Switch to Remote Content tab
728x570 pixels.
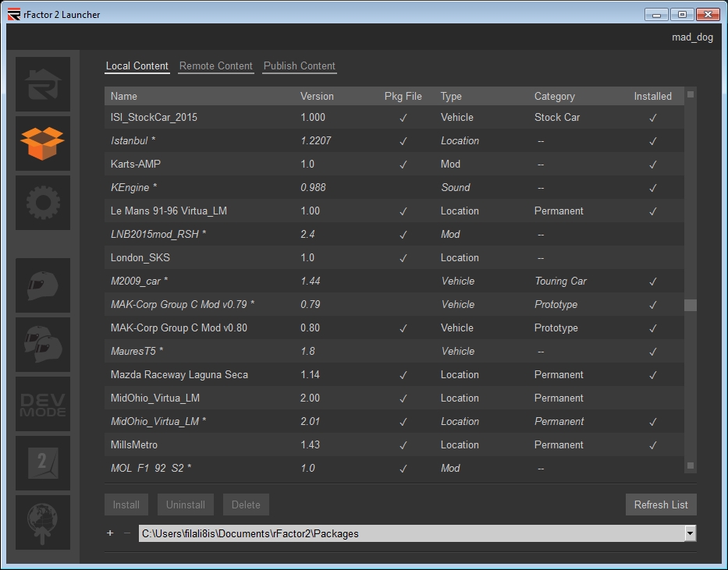216,65
